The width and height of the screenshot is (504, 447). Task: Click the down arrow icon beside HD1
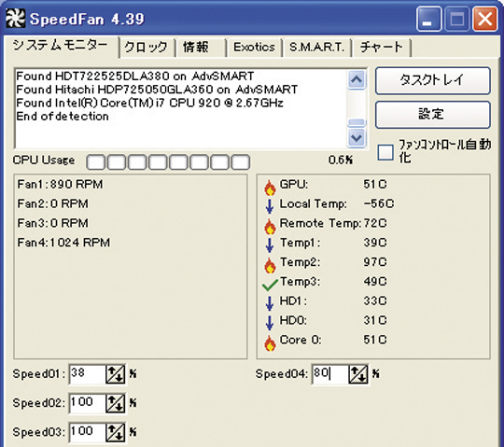coord(270,303)
